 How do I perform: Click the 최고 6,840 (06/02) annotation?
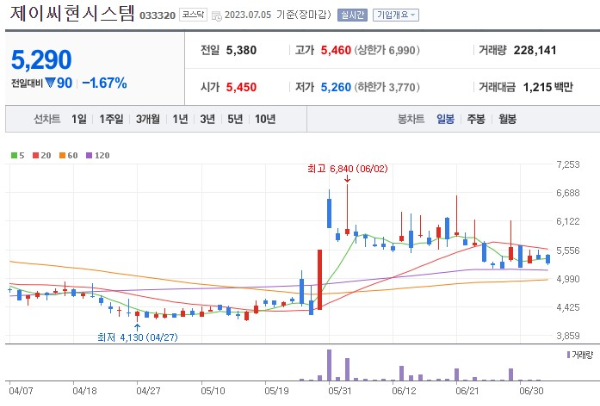coord(347,168)
